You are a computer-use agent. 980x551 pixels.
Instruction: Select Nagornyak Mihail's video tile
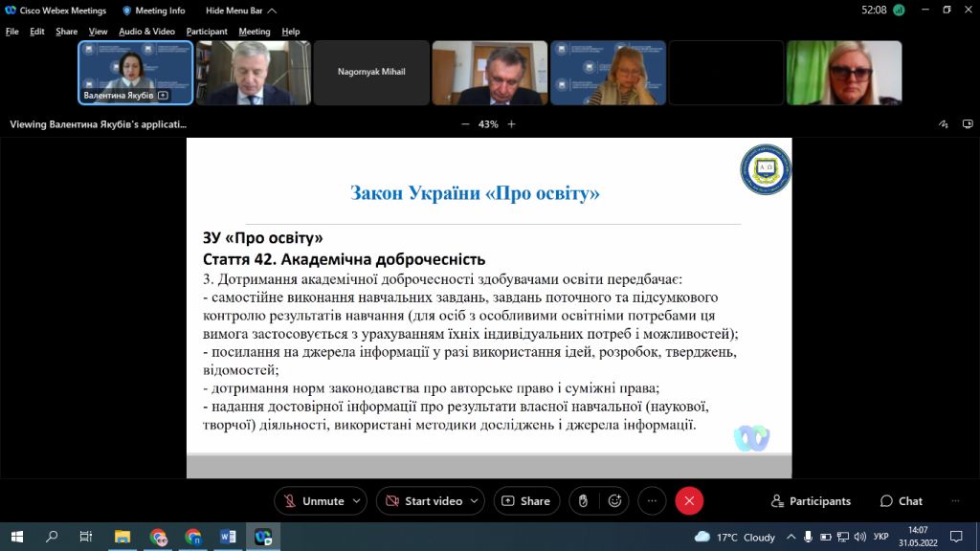point(371,73)
